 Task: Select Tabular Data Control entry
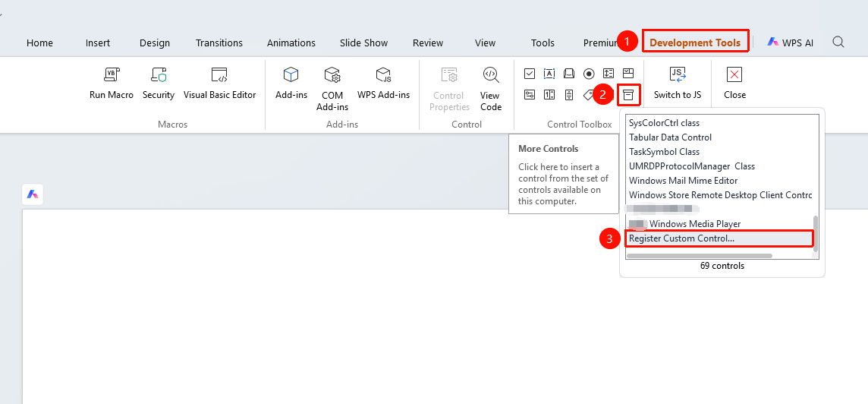point(719,137)
